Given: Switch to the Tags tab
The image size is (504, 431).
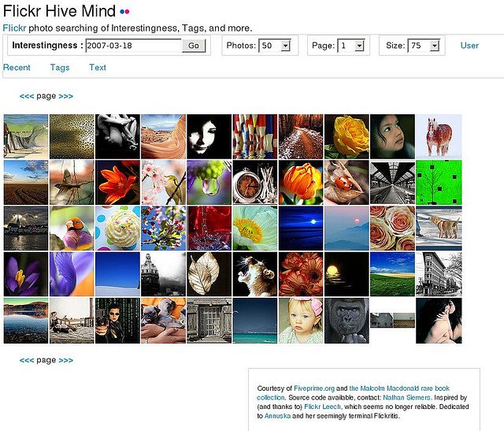Looking at the screenshot, I should (x=60, y=68).
